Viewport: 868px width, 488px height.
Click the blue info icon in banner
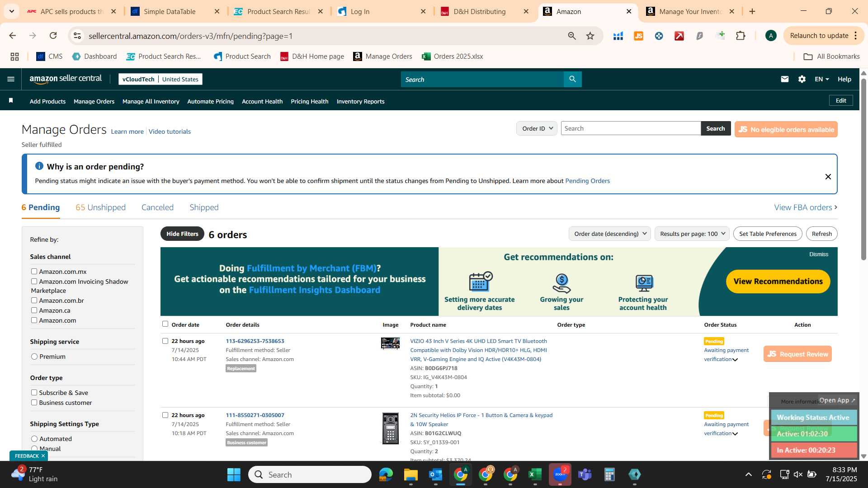tap(39, 166)
